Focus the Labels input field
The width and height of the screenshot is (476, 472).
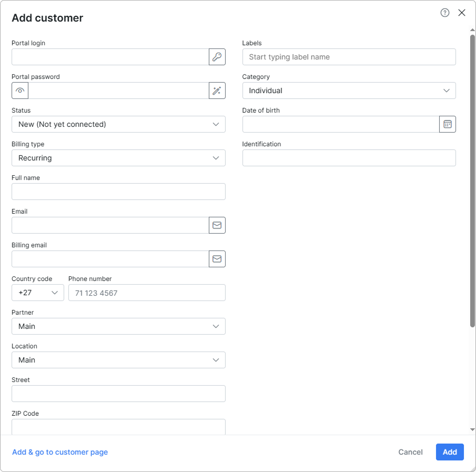pyautogui.click(x=349, y=57)
